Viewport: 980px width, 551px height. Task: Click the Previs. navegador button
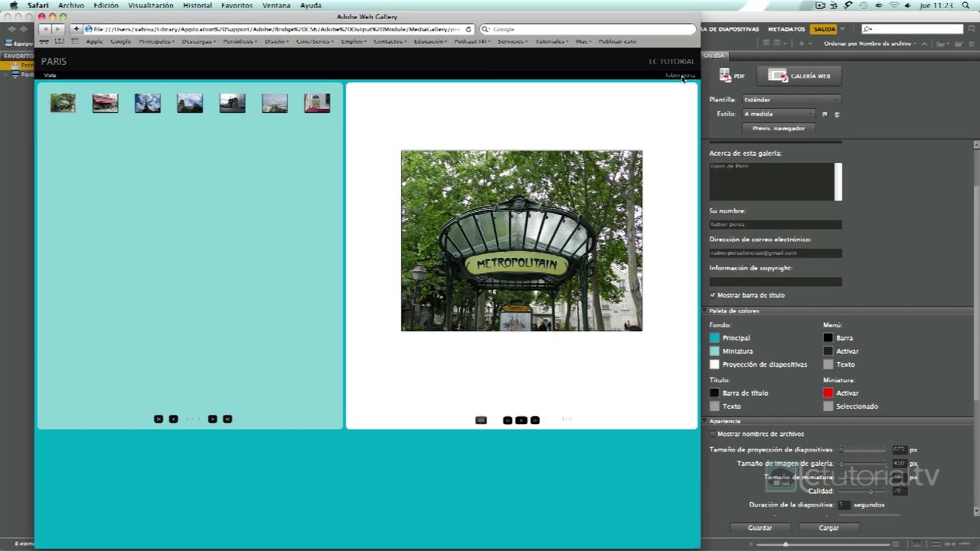tap(778, 128)
